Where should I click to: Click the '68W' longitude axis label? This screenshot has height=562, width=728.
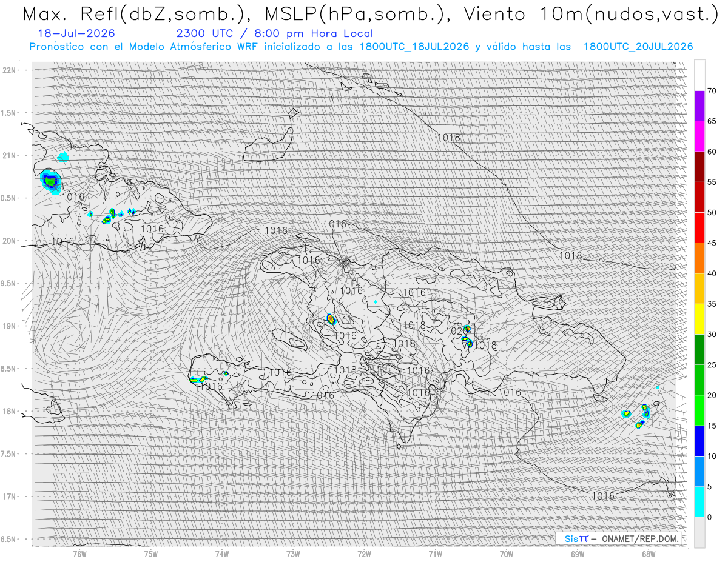tap(648, 553)
